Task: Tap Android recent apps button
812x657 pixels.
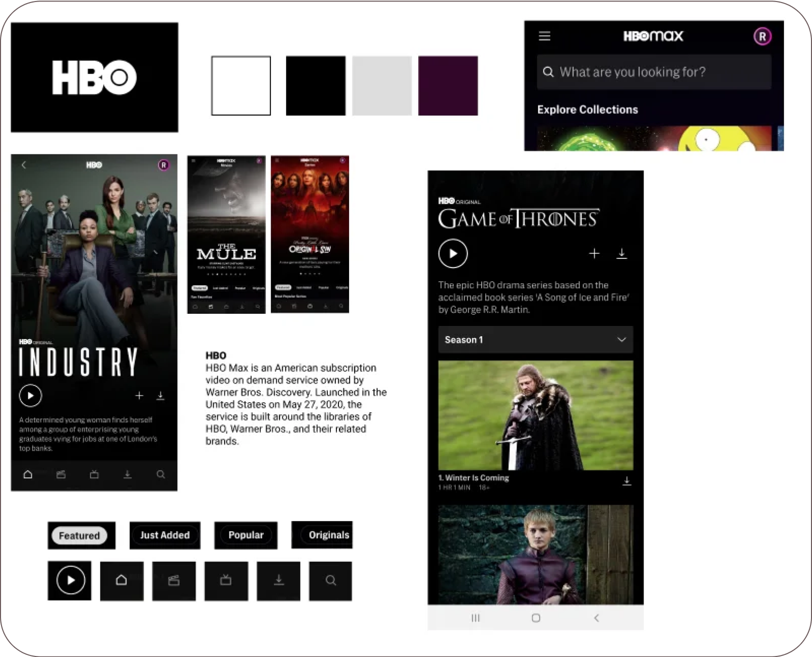Action: 476,618
